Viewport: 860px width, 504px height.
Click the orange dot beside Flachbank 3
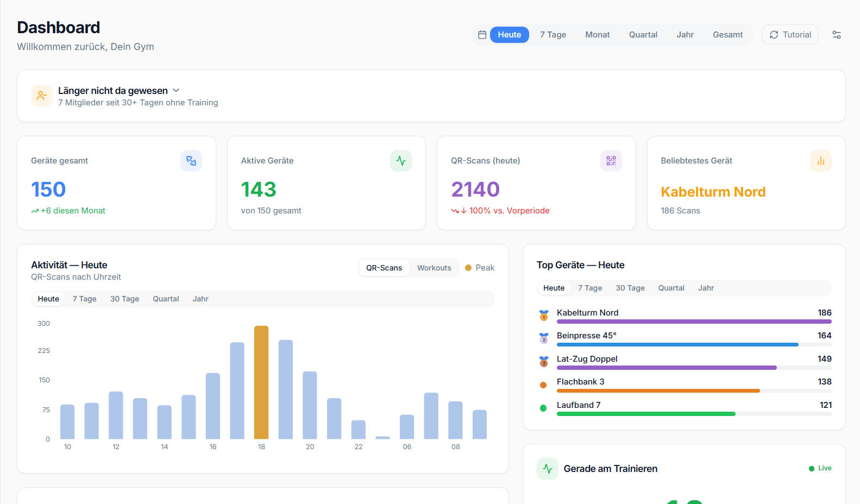pyautogui.click(x=543, y=385)
